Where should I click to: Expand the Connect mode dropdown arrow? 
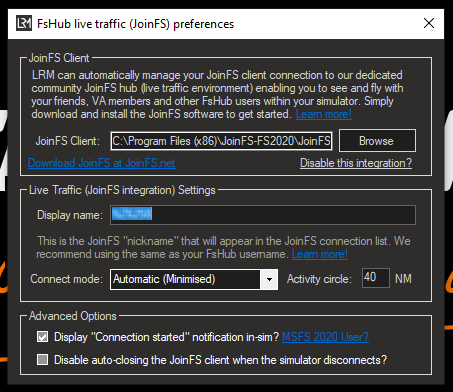coord(269,279)
